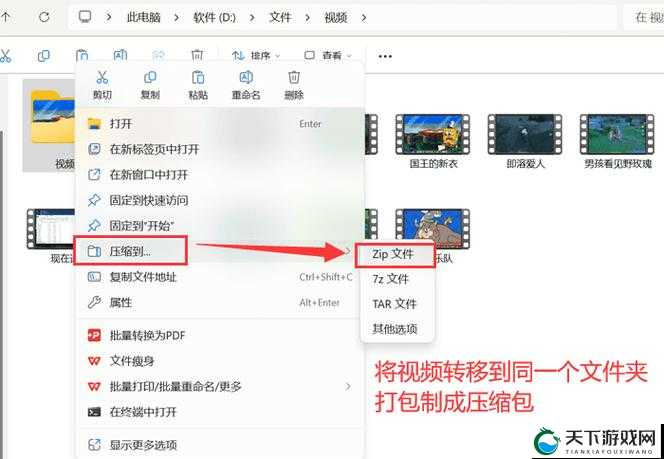
Task: Choose 7z 文件 in submenu
Action: point(397,279)
